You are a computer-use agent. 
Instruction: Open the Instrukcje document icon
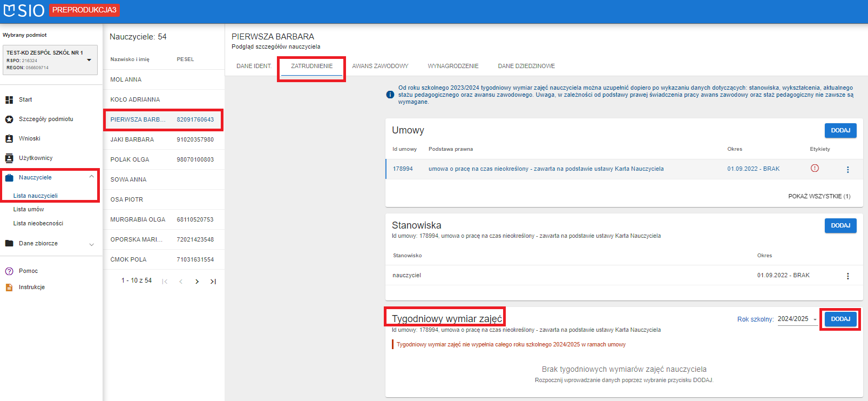[x=9, y=288]
